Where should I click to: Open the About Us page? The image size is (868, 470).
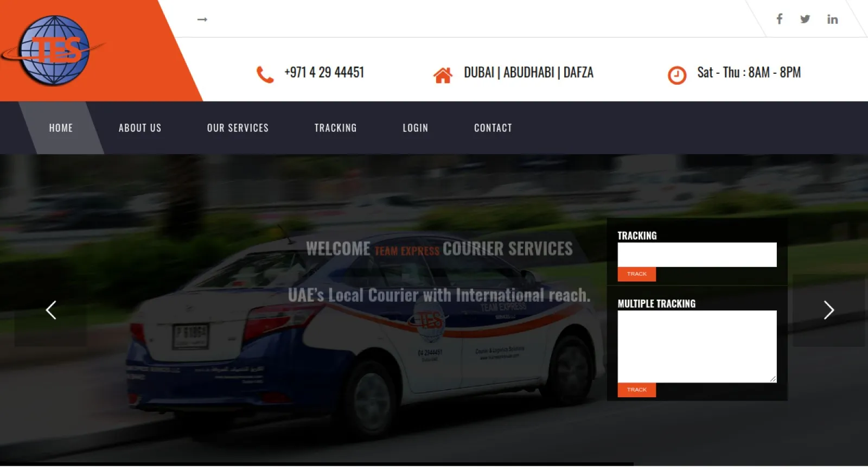tap(140, 128)
